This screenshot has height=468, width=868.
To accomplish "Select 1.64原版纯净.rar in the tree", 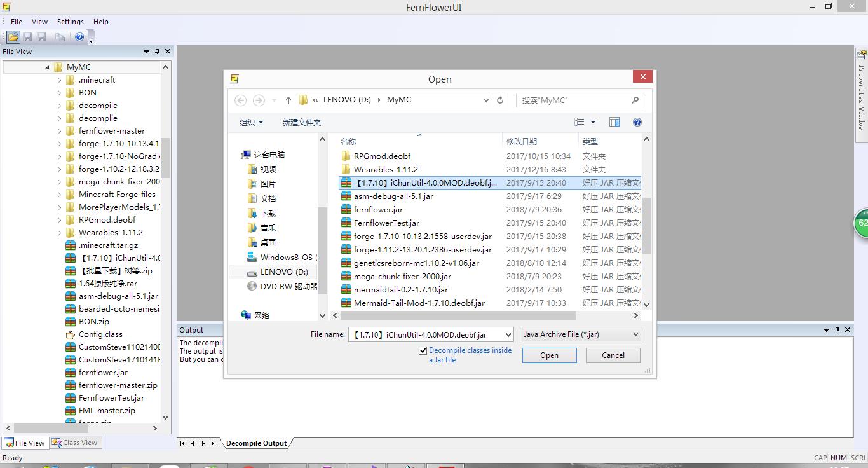I will 107,284.
